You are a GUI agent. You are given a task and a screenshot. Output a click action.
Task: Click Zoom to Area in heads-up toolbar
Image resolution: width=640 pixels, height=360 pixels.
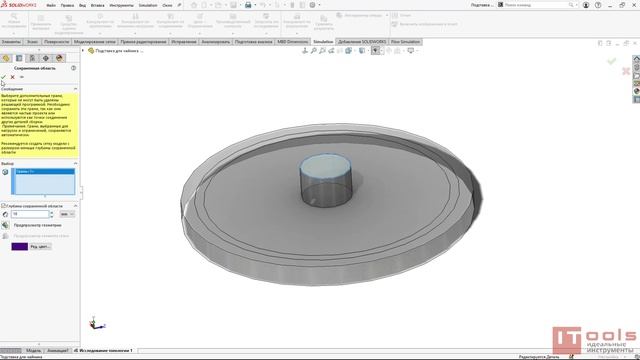[322, 51]
